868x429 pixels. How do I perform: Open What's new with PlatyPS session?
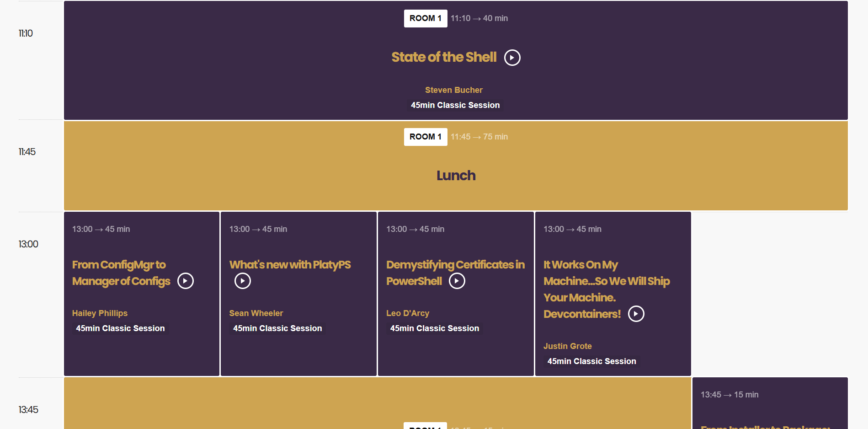pos(290,265)
